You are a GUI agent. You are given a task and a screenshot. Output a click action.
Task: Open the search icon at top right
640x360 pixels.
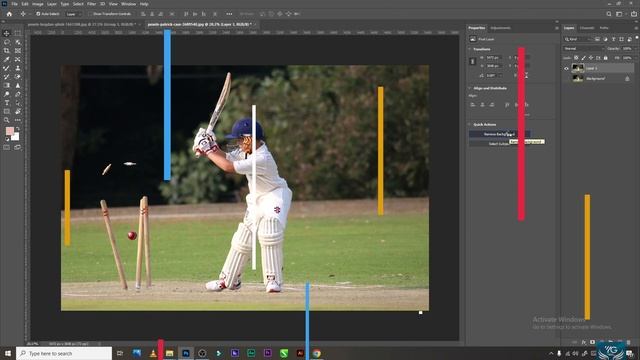(609, 14)
